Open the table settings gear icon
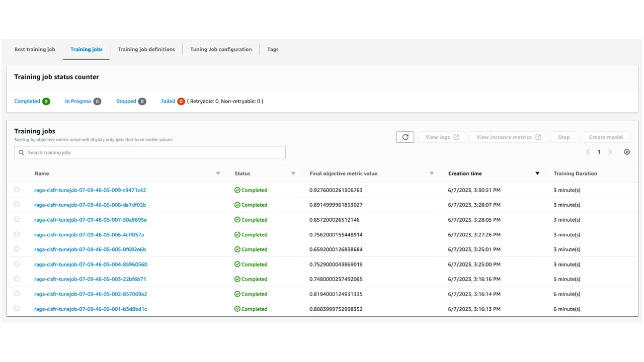The image size is (644, 362). (x=627, y=152)
